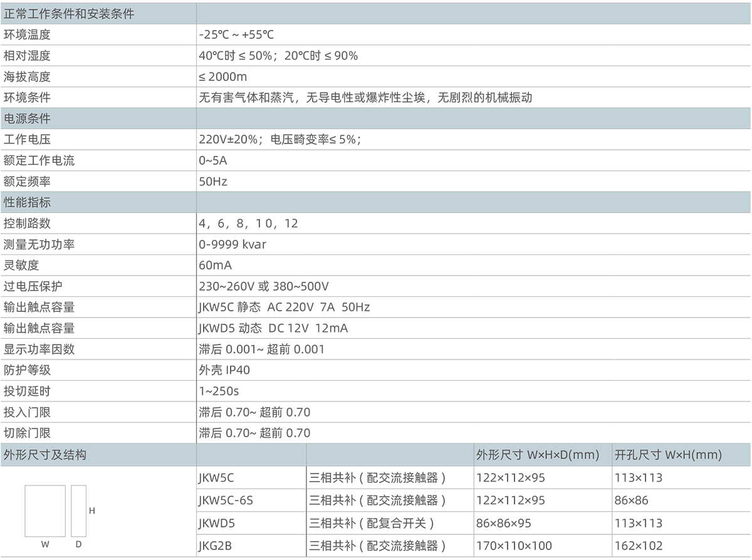Select the 外形尺寸及结构 section header
This screenshot has height=560, width=752.
click(x=45, y=455)
